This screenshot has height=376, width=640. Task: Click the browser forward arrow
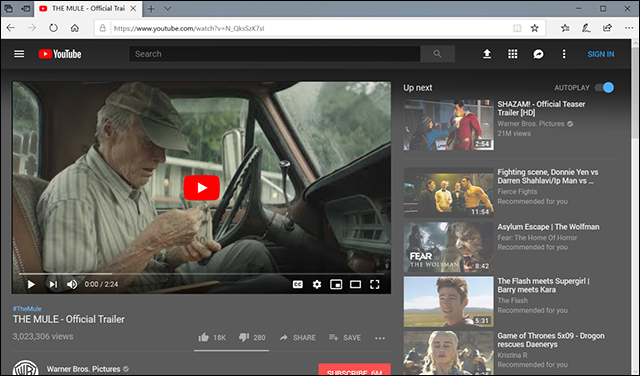(32, 28)
